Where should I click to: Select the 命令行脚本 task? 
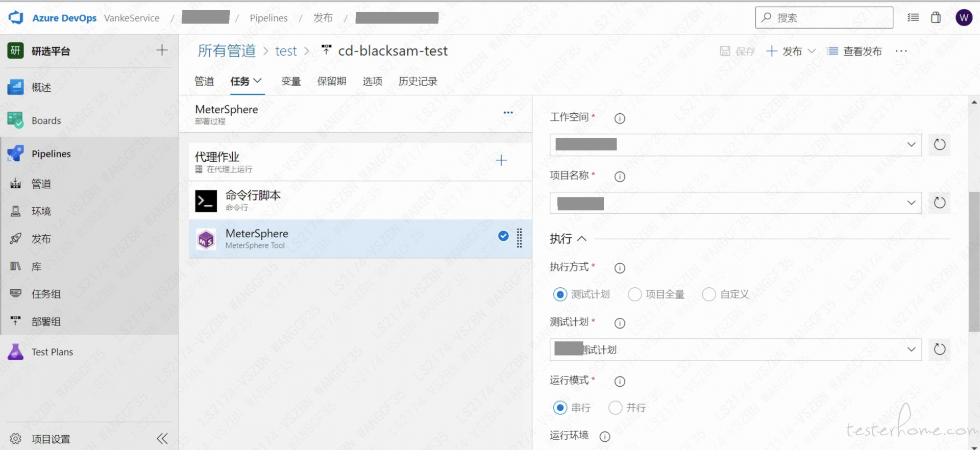[x=360, y=201]
